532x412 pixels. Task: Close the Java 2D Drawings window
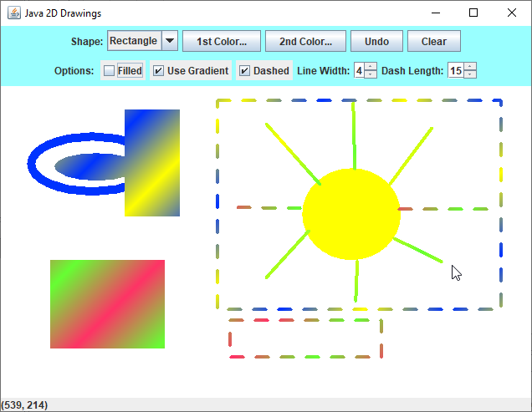(x=512, y=13)
